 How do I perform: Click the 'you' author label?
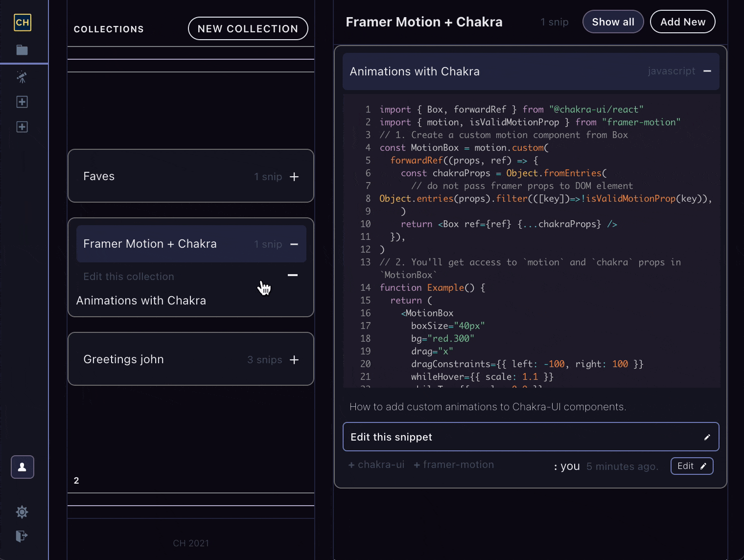tap(570, 467)
